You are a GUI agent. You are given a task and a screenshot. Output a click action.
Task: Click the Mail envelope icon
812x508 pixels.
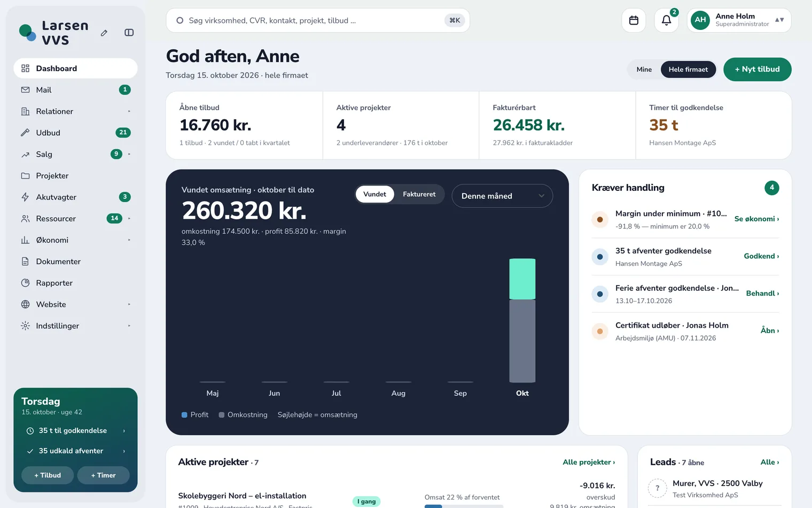click(x=25, y=90)
